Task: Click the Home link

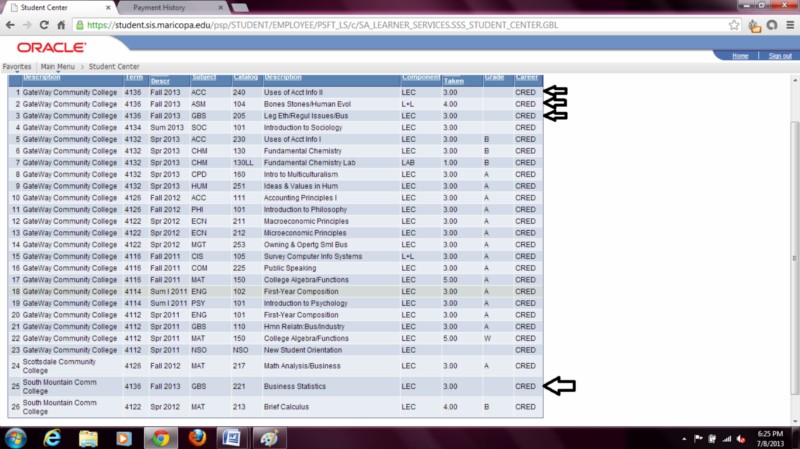Action: 740,56
